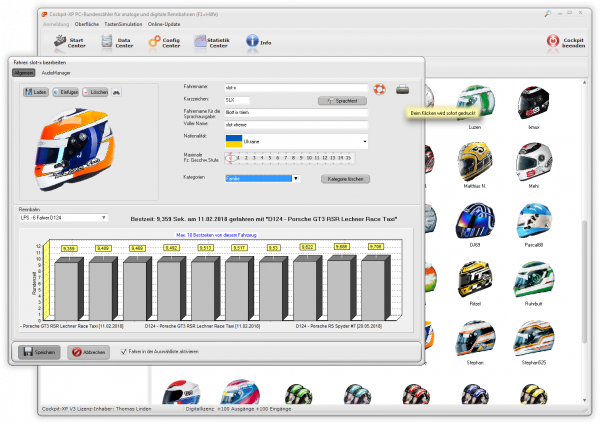Click the lifebuoy help icon
Viewport: 600px width, 424px height.
click(x=380, y=89)
